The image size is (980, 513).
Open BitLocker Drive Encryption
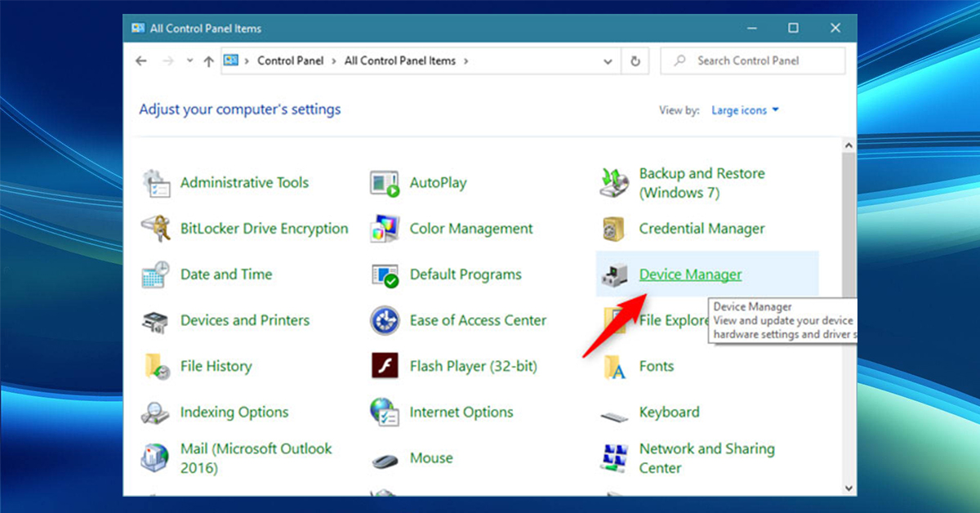pos(264,229)
